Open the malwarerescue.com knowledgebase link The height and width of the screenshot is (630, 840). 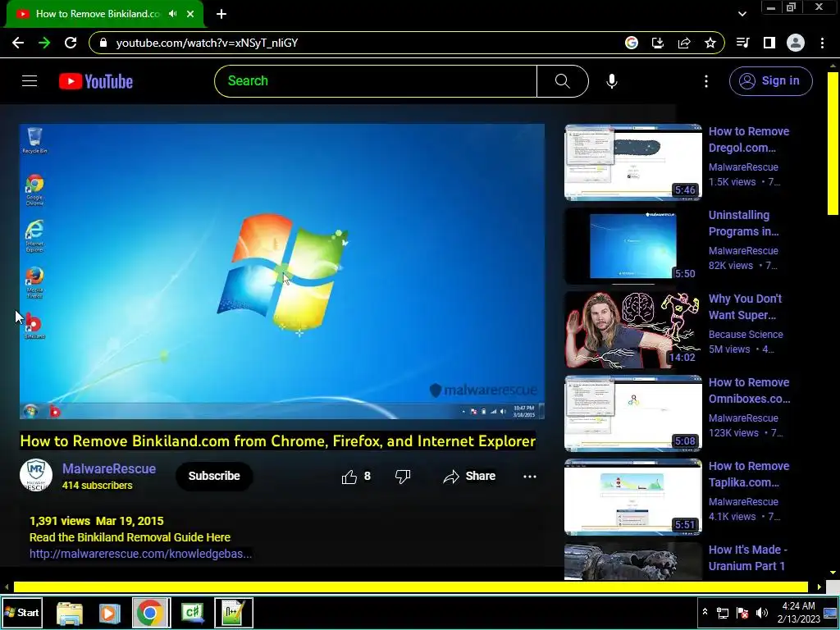coord(140,554)
